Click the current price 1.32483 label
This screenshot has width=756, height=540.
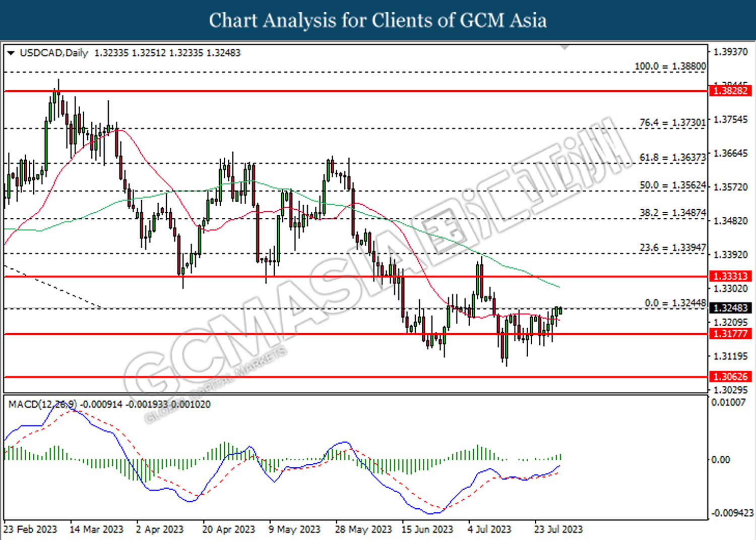[x=731, y=308]
